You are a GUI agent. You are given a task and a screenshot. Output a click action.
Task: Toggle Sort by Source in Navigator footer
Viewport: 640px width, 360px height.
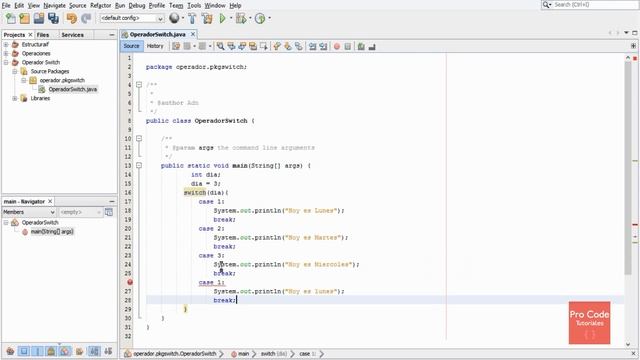(x=108, y=351)
